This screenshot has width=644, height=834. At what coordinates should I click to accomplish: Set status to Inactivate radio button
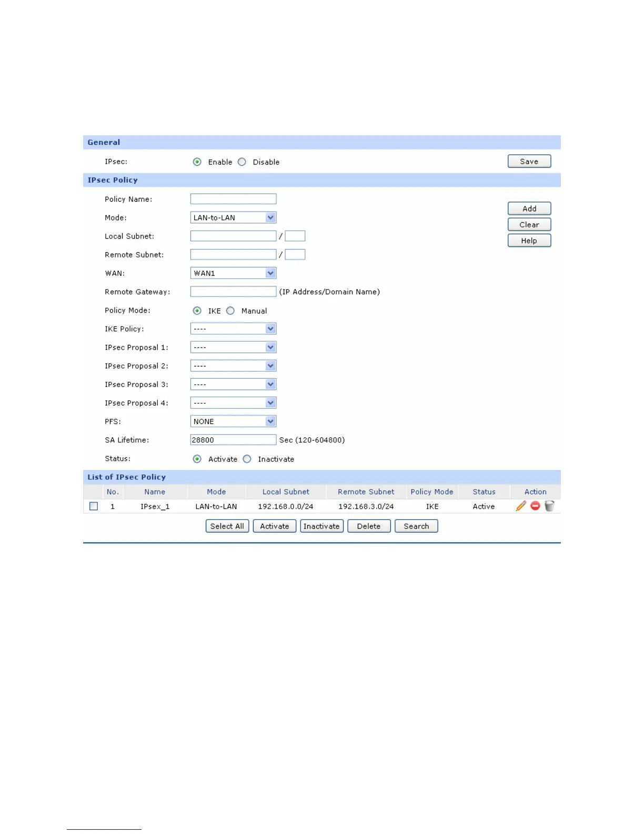tap(247, 459)
